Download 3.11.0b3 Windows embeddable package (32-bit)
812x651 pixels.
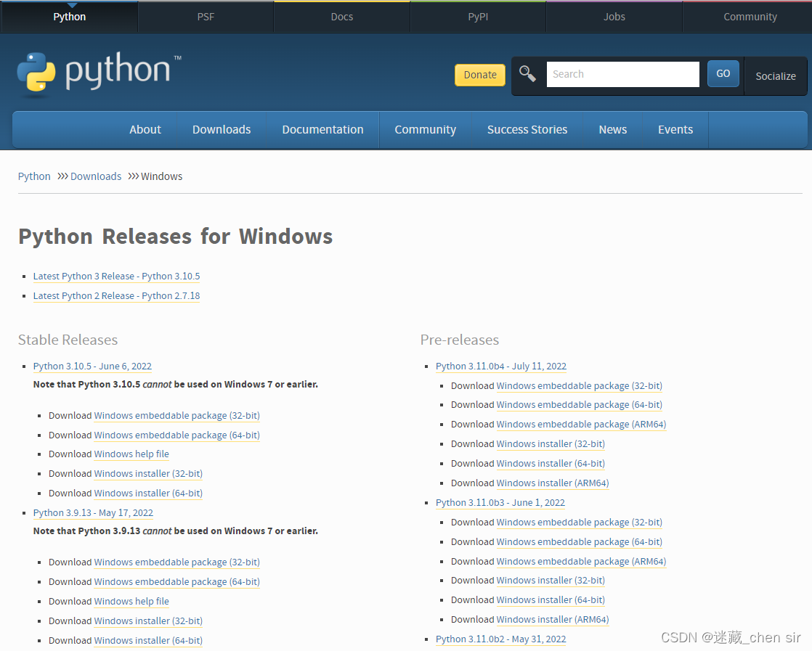(580, 523)
